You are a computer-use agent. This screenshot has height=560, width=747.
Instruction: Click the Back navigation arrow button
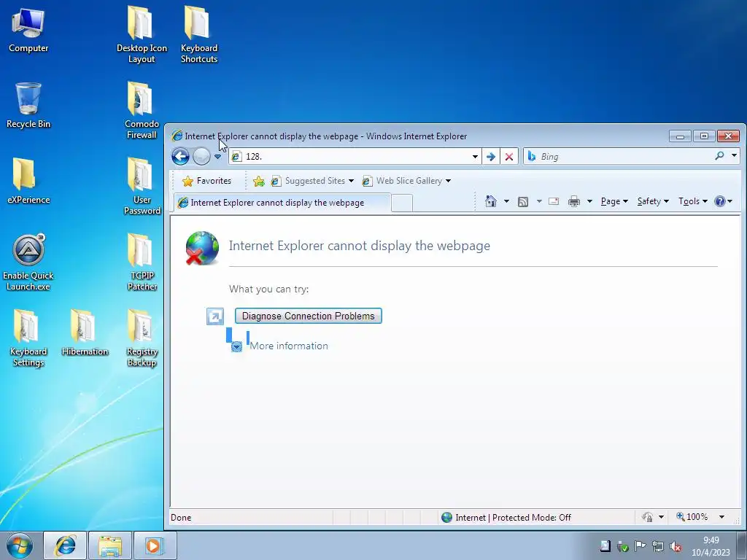pos(181,156)
